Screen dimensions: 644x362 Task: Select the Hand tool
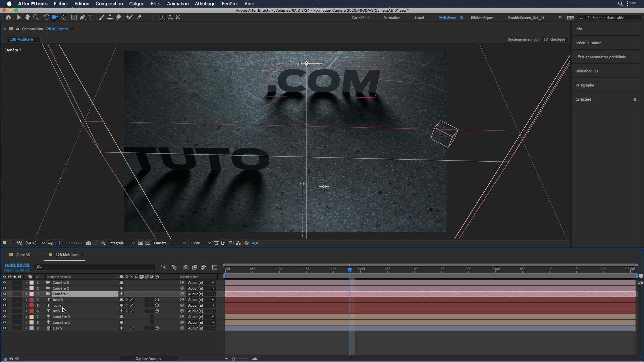pos(28,17)
